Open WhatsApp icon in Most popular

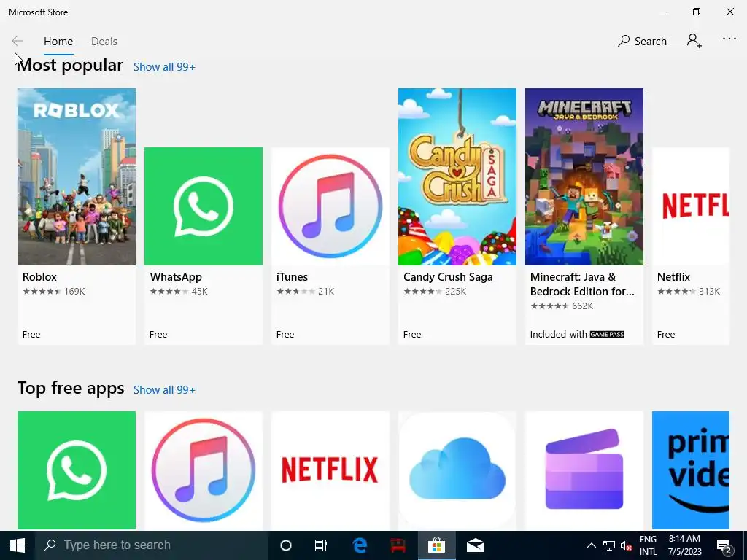(204, 206)
